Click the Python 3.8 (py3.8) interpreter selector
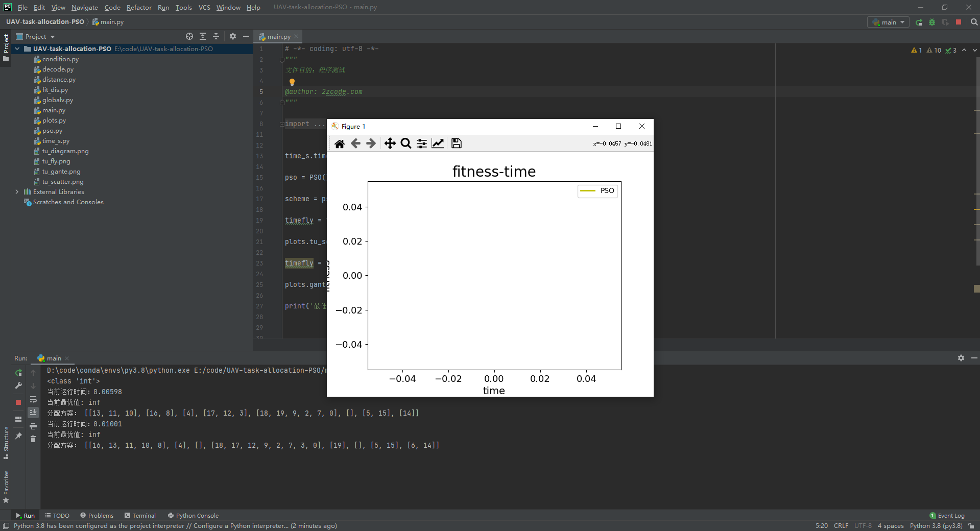The image size is (980, 531). (936, 525)
